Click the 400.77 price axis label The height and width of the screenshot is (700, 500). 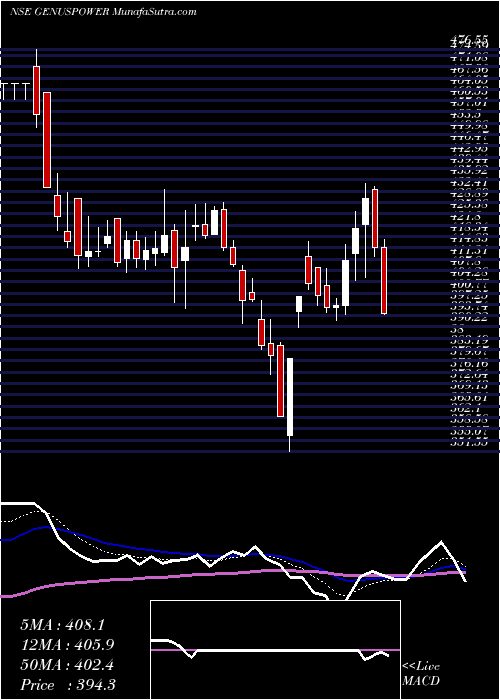469,284
